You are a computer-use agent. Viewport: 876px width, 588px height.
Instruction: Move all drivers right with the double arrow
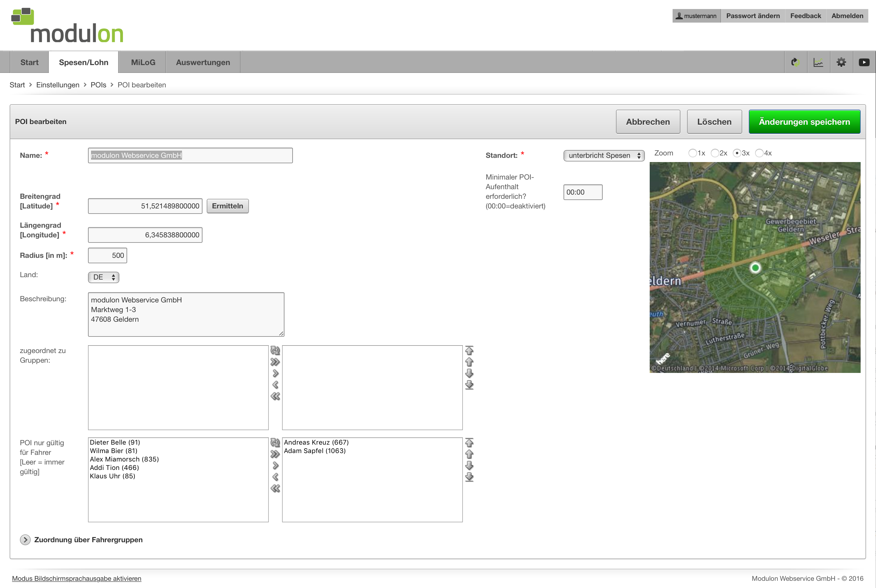click(275, 454)
